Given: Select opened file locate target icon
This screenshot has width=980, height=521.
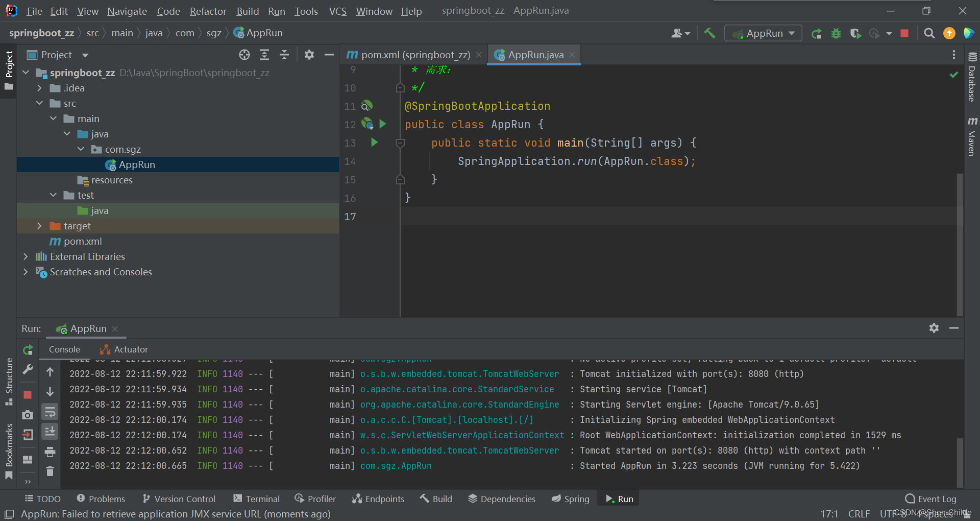Looking at the screenshot, I should [244, 55].
